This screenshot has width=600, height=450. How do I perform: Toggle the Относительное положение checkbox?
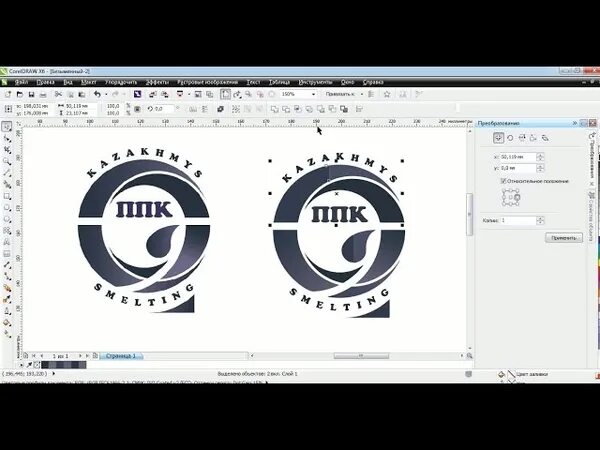(x=504, y=181)
